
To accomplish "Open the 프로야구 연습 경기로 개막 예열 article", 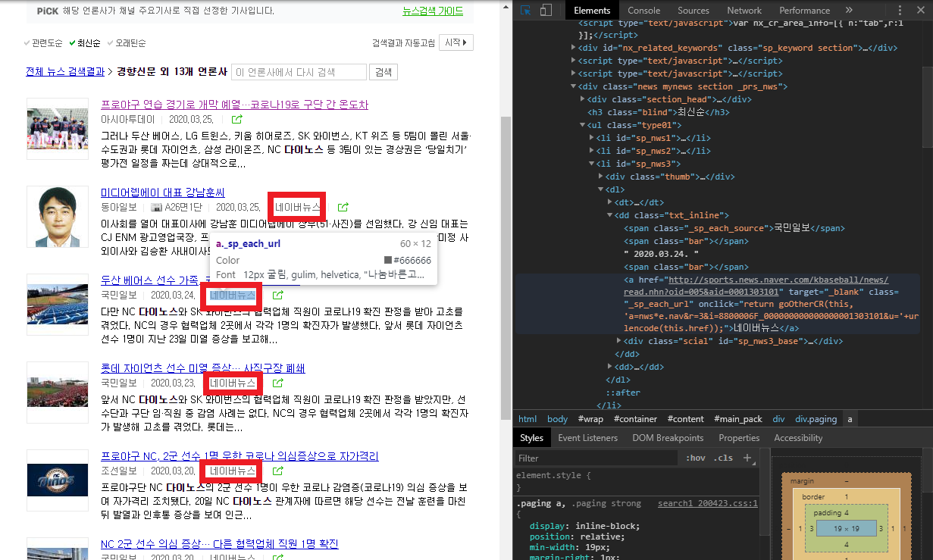I will pos(234,105).
